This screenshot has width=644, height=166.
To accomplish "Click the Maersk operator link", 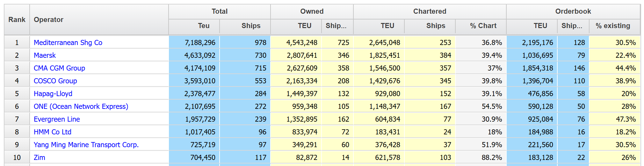I will (x=45, y=55).
